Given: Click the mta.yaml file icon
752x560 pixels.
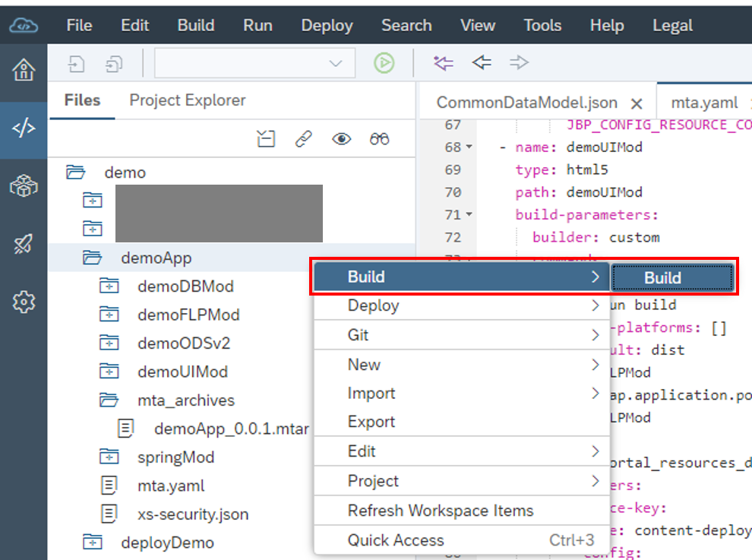Looking at the screenshot, I should 109,485.
